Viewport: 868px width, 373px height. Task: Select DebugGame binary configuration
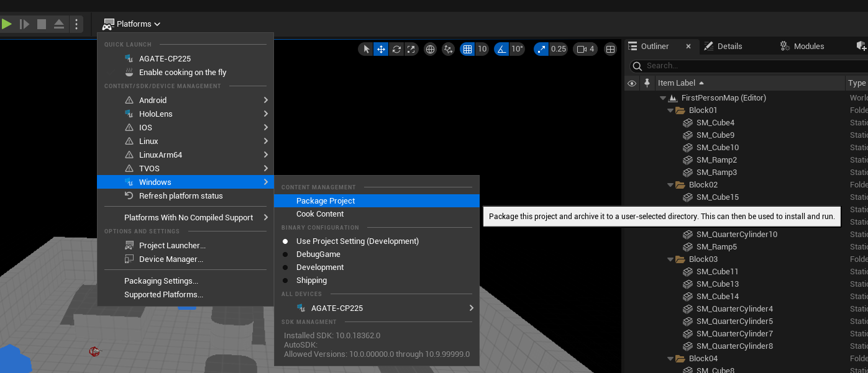tap(318, 254)
